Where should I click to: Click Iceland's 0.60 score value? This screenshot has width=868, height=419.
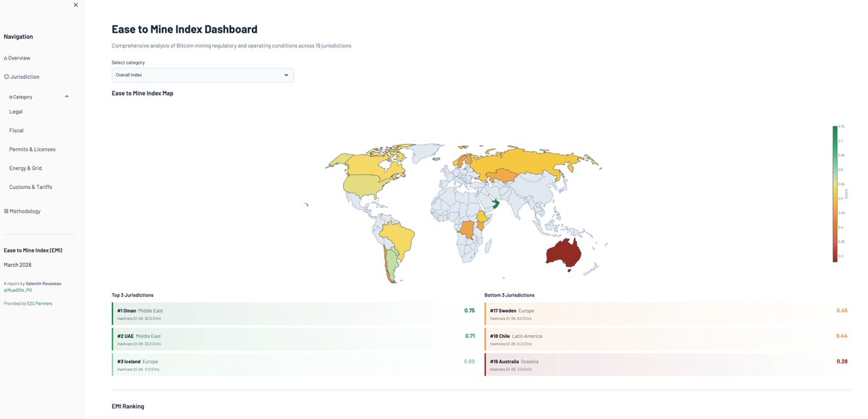pos(469,361)
